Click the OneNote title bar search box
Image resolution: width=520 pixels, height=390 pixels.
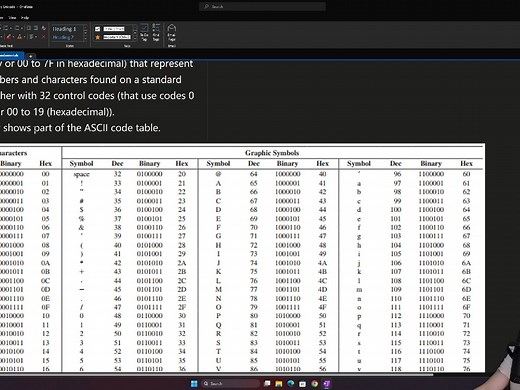tap(262, 6)
